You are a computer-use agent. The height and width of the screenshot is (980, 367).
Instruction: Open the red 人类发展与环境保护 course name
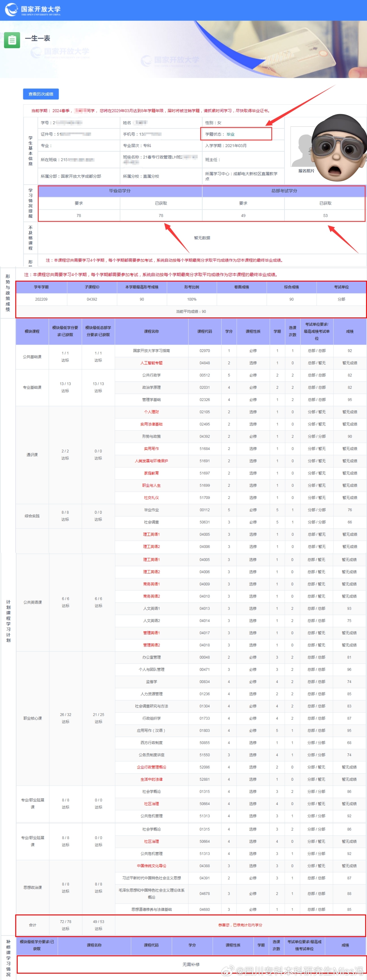click(x=151, y=461)
